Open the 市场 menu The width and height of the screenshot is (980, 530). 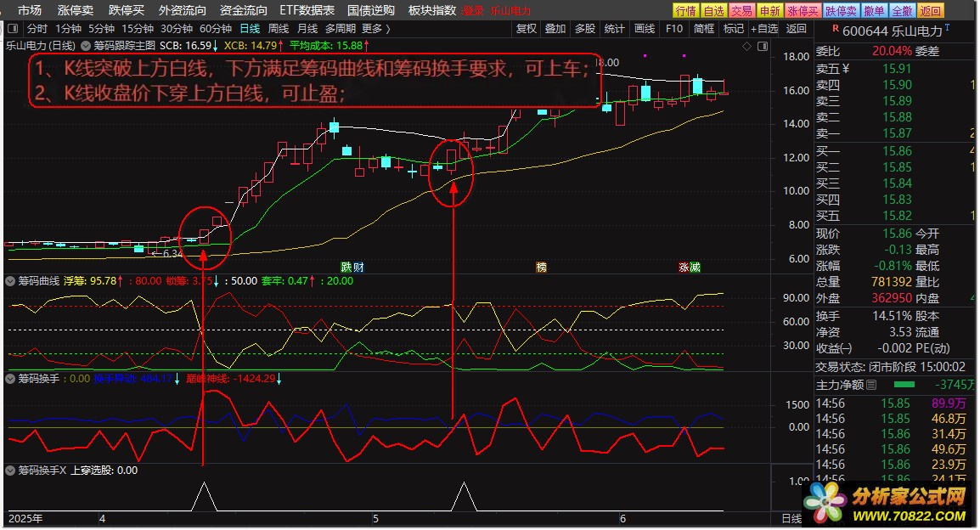30,11
